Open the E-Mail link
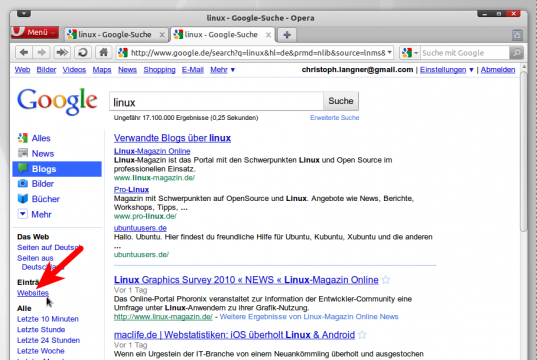 tap(192, 70)
